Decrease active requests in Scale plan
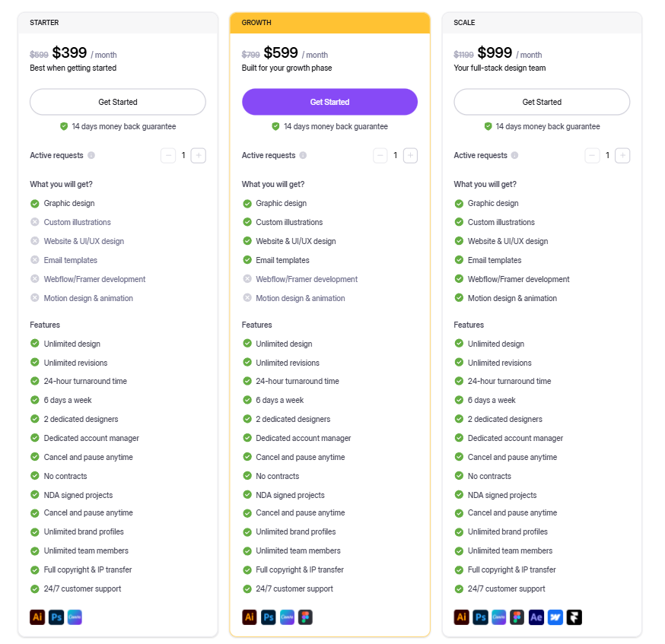This screenshot has height=644, width=665. click(x=593, y=156)
